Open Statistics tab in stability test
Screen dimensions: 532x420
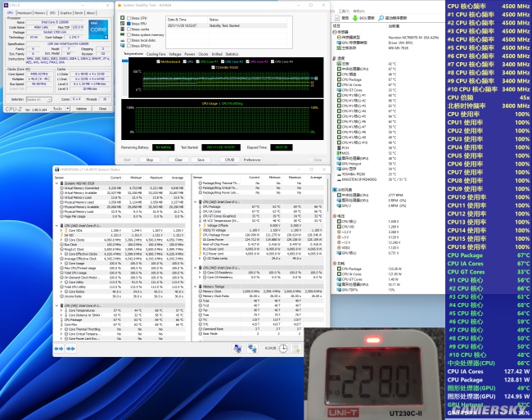pyautogui.click(x=232, y=54)
